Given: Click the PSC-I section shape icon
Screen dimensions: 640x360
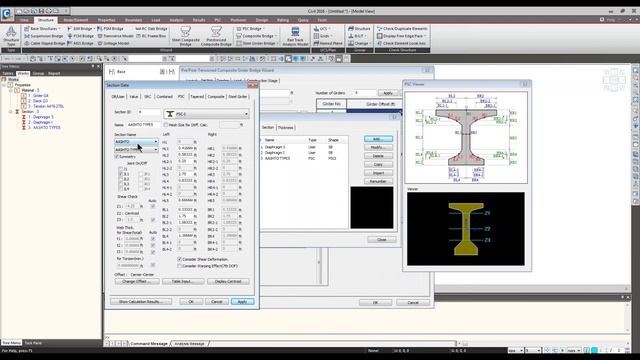Looking at the screenshot, I should (170, 114).
